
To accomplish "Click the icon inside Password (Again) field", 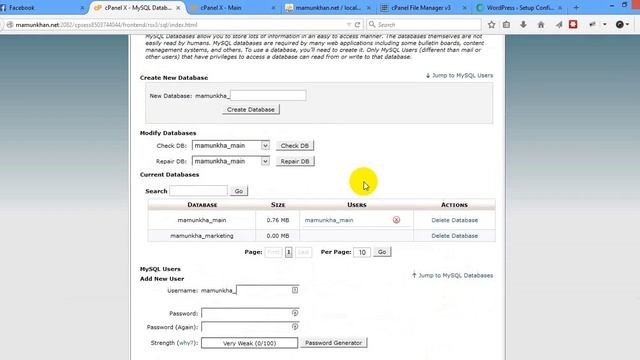I will tap(295, 327).
